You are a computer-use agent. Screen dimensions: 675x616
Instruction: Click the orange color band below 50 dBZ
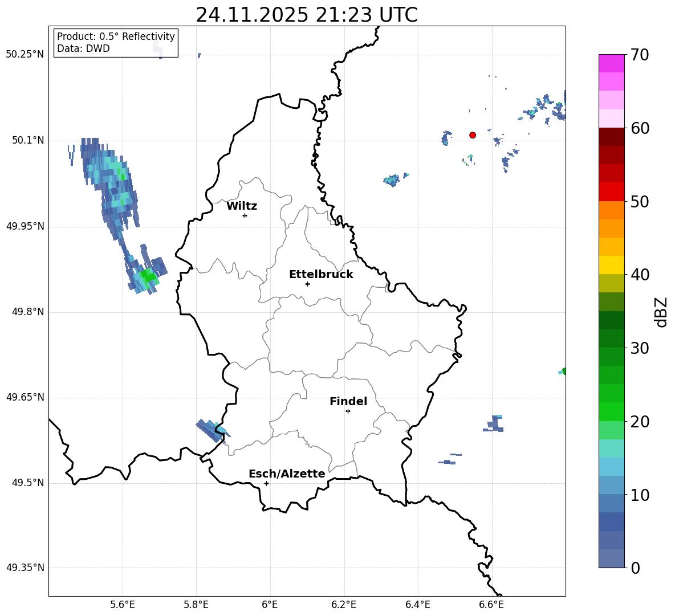[x=611, y=210]
